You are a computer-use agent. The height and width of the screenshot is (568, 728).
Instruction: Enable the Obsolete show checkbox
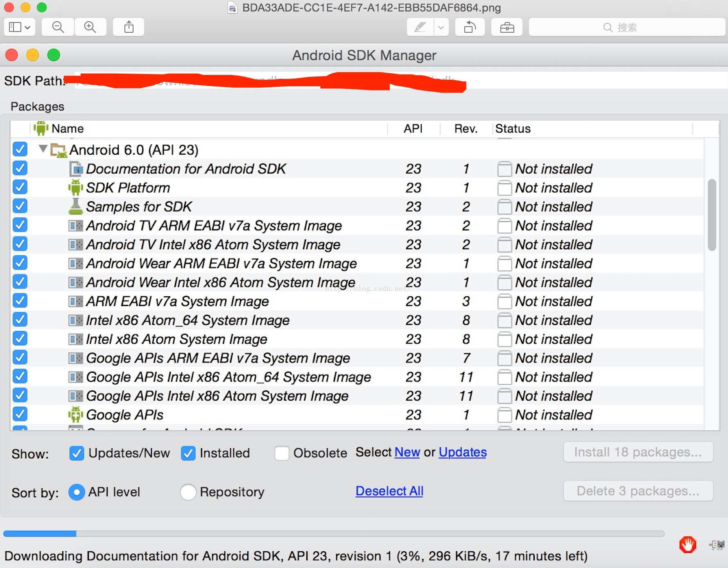tap(282, 453)
